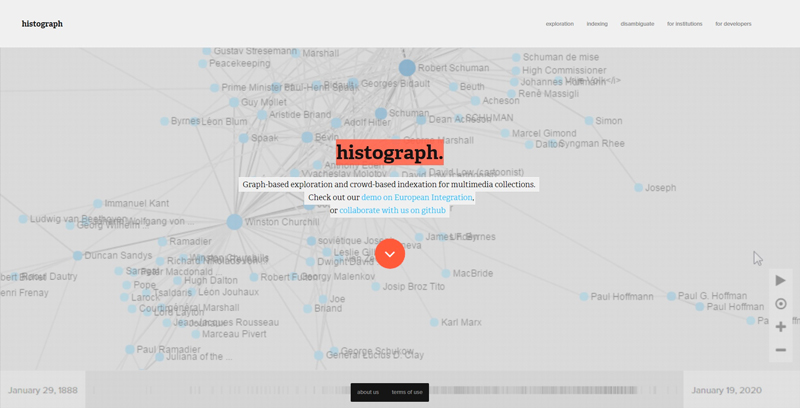
Task: Open the indexing menu item
Action: (597, 24)
